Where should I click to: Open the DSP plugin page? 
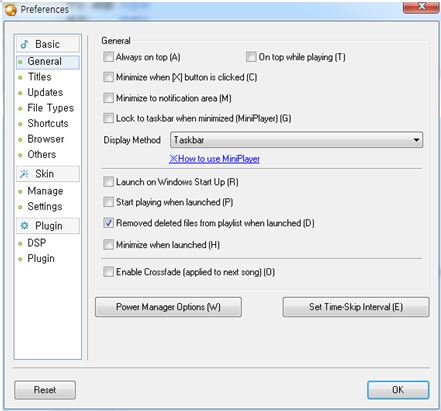click(x=37, y=243)
